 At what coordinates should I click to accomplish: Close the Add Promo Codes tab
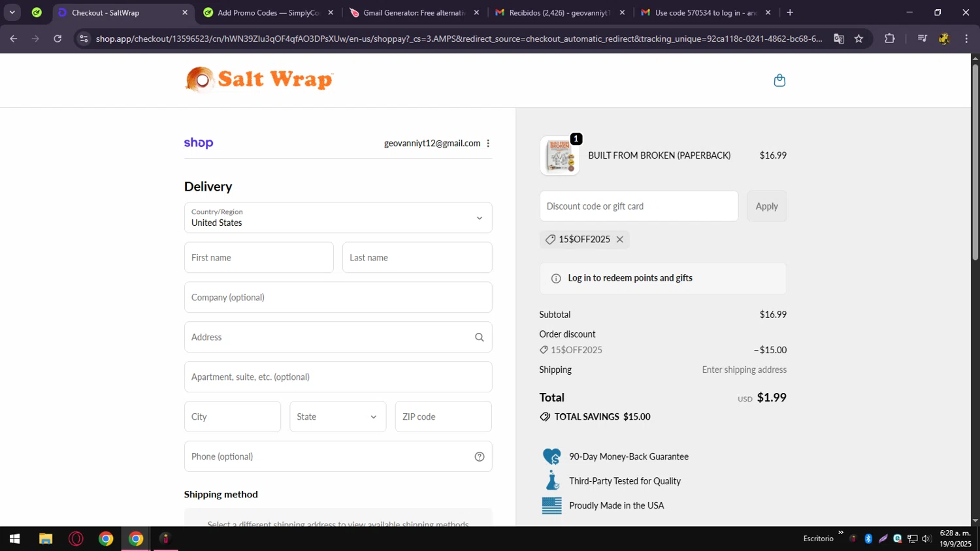click(331, 12)
